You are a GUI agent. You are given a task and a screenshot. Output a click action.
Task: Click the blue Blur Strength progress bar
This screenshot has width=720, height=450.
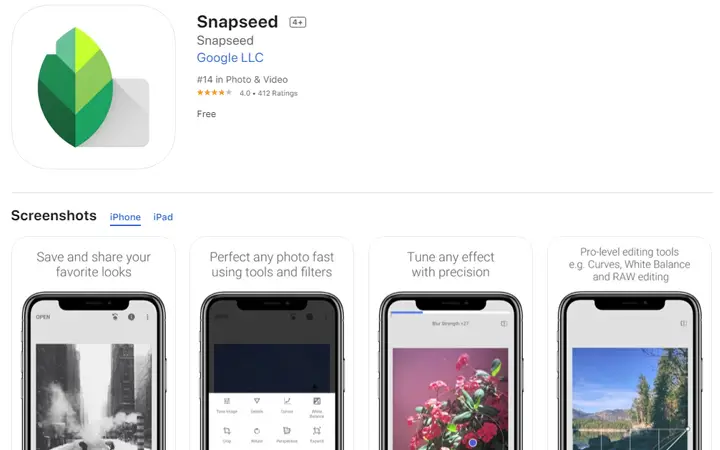coord(407,312)
